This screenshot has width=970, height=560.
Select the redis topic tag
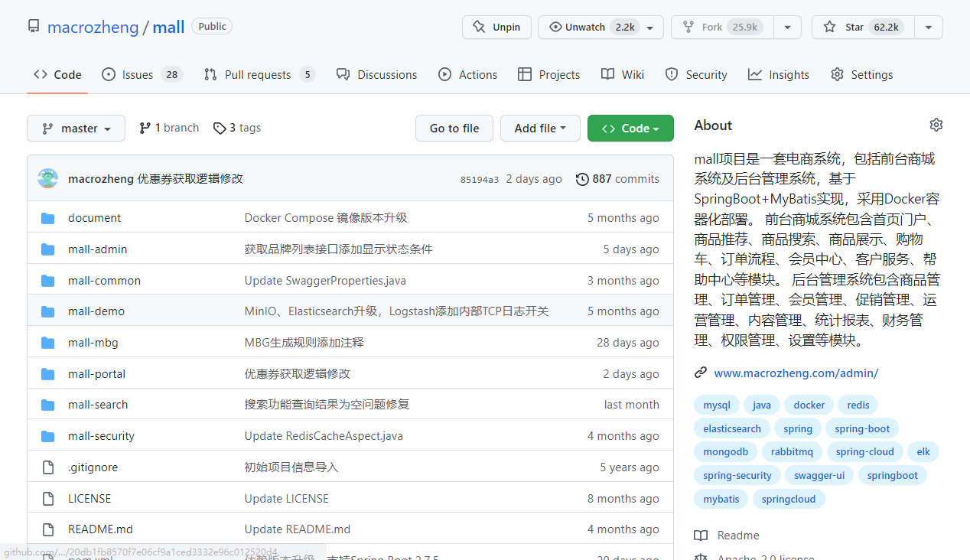[x=858, y=405]
